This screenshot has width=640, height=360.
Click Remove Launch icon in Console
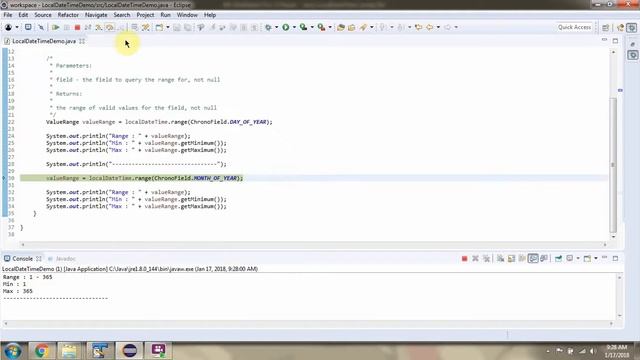click(x=475, y=258)
